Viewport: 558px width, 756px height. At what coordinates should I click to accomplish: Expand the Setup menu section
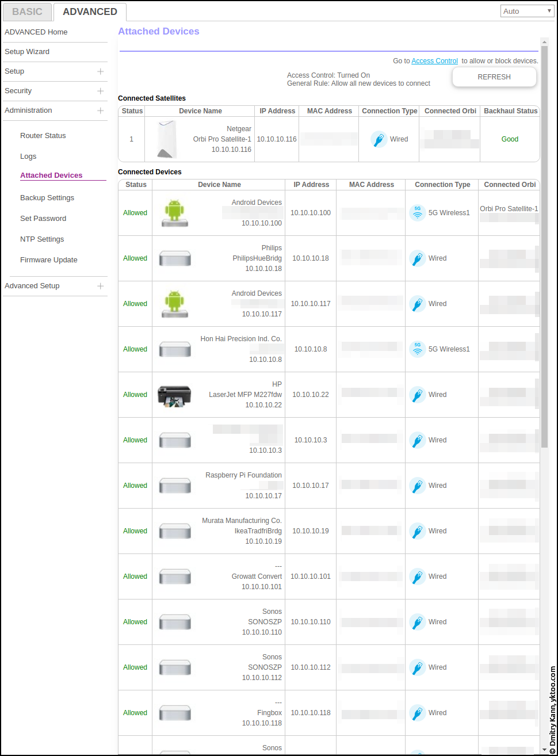click(x=101, y=71)
